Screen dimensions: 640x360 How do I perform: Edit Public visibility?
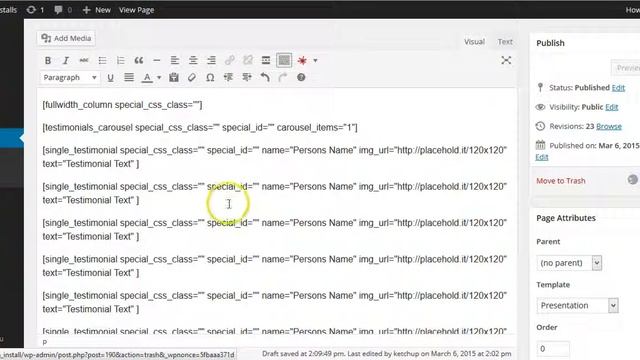click(x=611, y=107)
